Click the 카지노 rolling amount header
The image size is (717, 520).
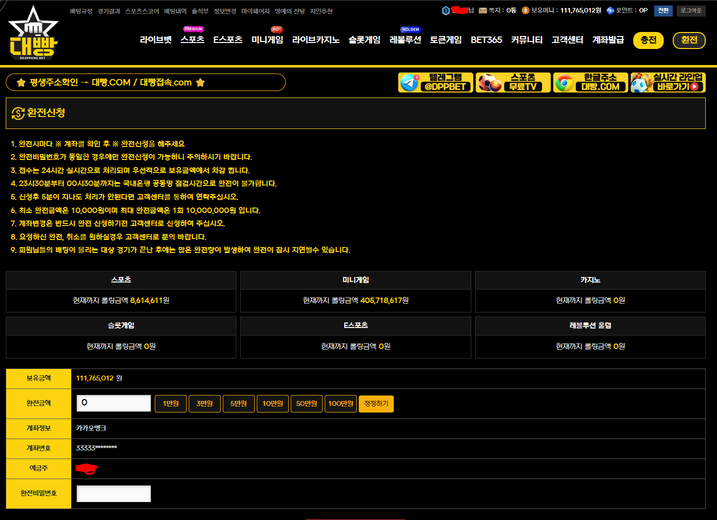coord(590,280)
